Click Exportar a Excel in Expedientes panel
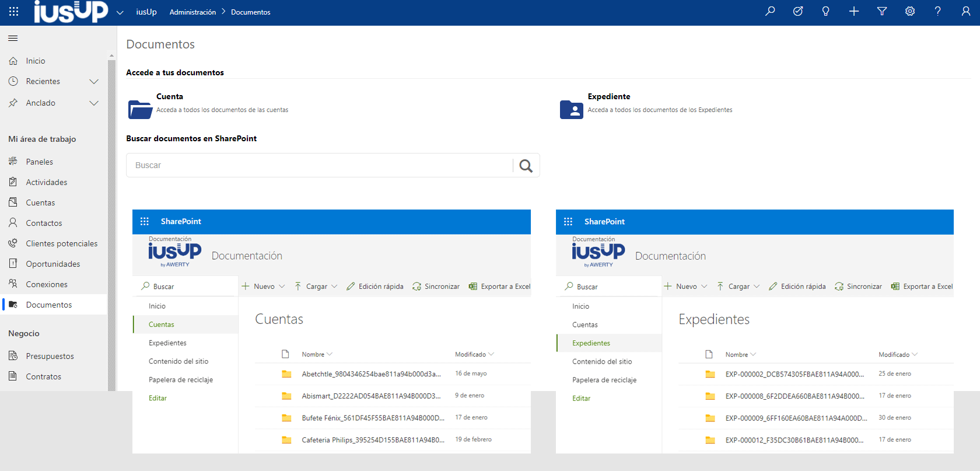The width and height of the screenshot is (980, 471). pyautogui.click(x=922, y=287)
